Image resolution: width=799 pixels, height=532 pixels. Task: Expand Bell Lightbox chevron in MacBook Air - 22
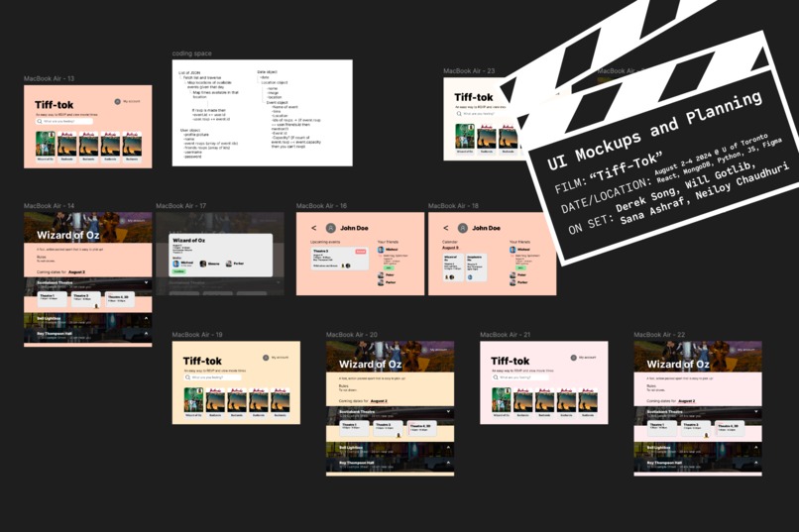click(756, 448)
